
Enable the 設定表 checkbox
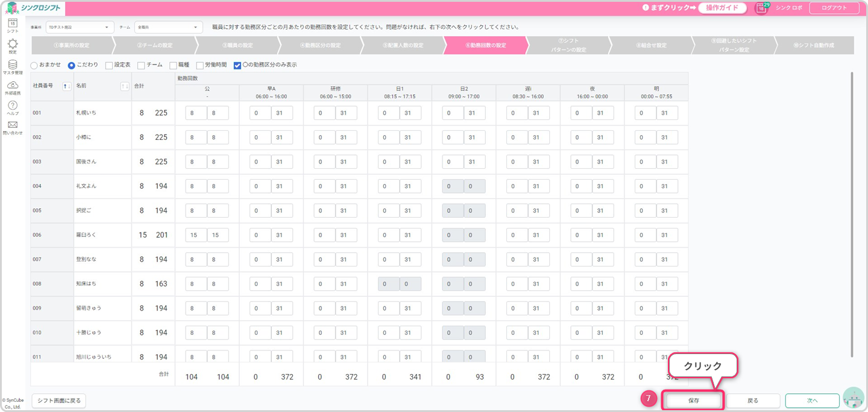click(x=109, y=65)
